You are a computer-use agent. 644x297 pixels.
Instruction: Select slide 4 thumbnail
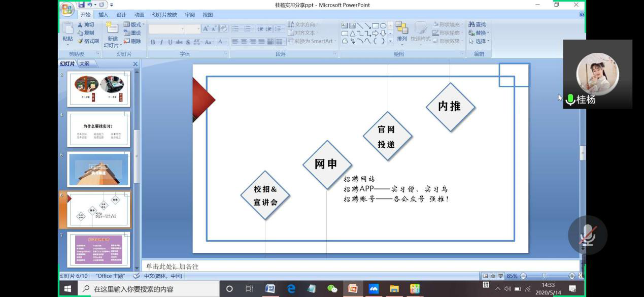[98, 129]
